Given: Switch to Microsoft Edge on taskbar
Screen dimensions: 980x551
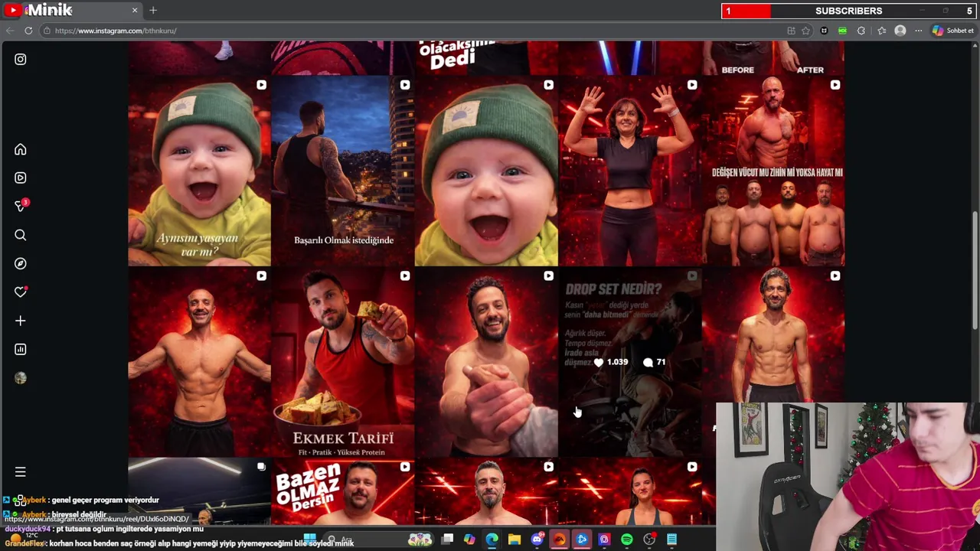Looking at the screenshot, I should coord(492,540).
